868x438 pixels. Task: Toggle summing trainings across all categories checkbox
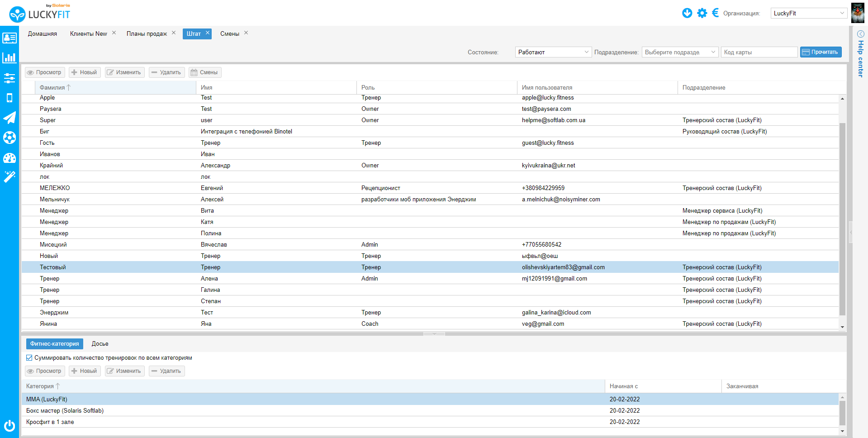click(x=29, y=358)
